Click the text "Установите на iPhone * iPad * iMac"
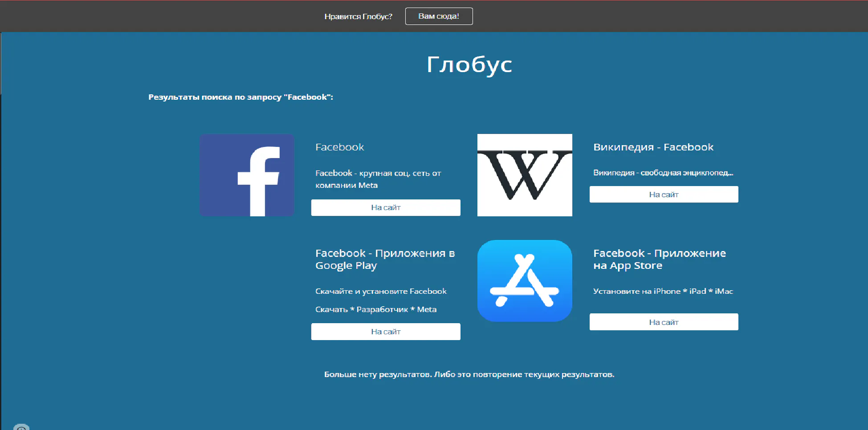Screen dimensions: 868x430 pyautogui.click(x=663, y=291)
